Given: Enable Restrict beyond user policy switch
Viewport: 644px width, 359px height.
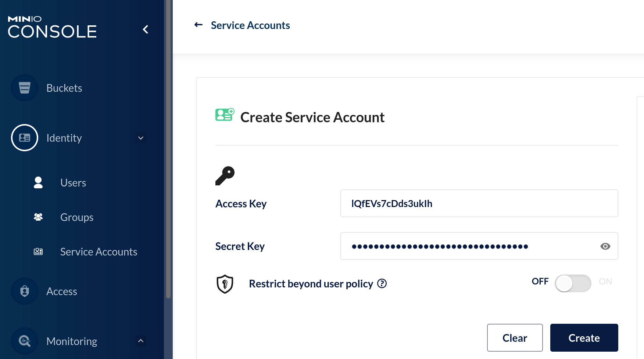Looking at the screenshot, I should click(573, 283).
